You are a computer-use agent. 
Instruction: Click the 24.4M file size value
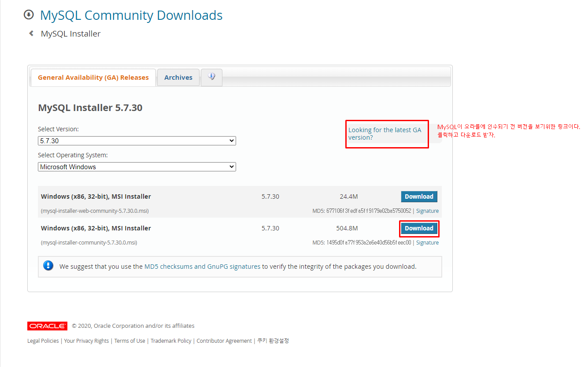tap(348, 196)
